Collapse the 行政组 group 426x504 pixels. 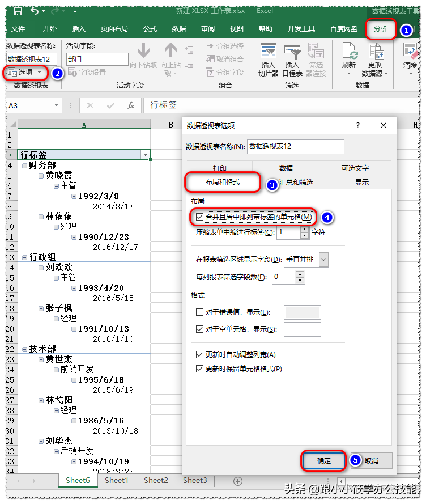[x=24, y=257]
